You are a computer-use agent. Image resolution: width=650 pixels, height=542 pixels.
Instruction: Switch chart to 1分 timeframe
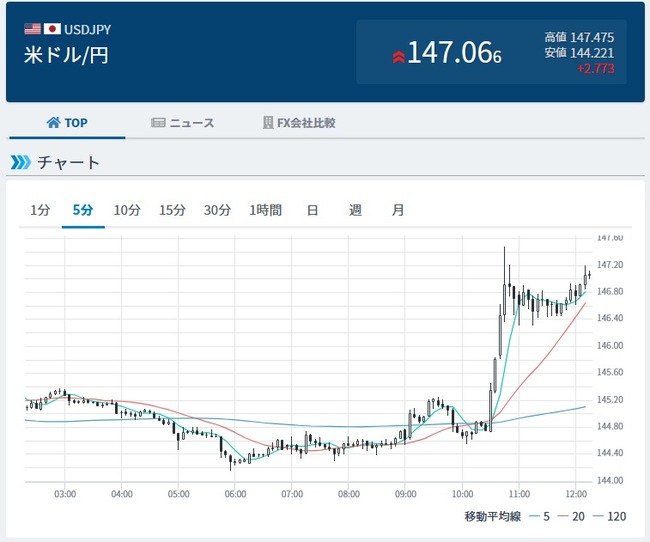coord(40,210)
